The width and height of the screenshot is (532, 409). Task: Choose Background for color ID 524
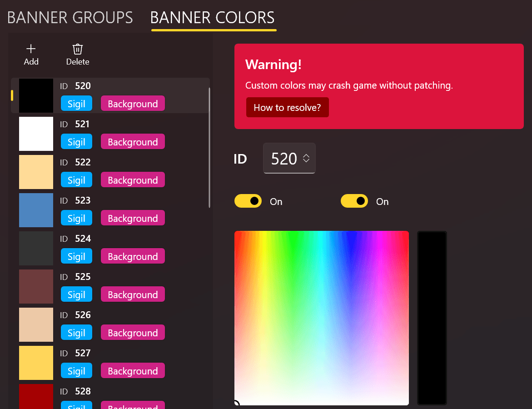click(x=133, y=256)
